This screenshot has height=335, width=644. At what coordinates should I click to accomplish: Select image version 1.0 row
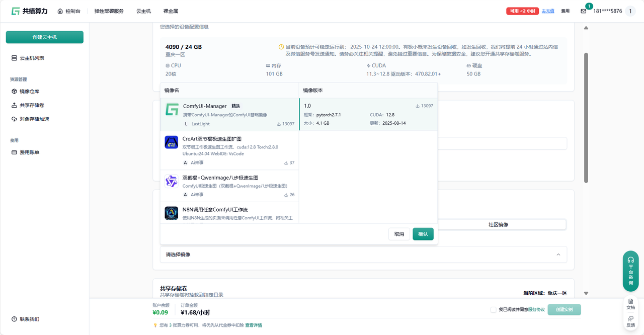click(368, 114)
